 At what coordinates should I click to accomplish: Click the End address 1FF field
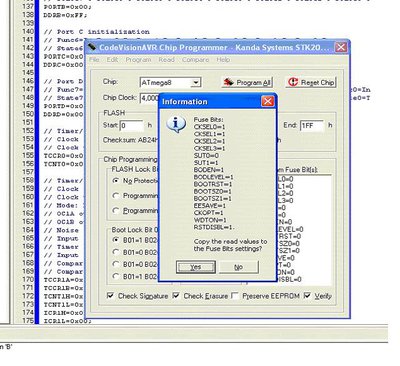click(x=312, y=126)
